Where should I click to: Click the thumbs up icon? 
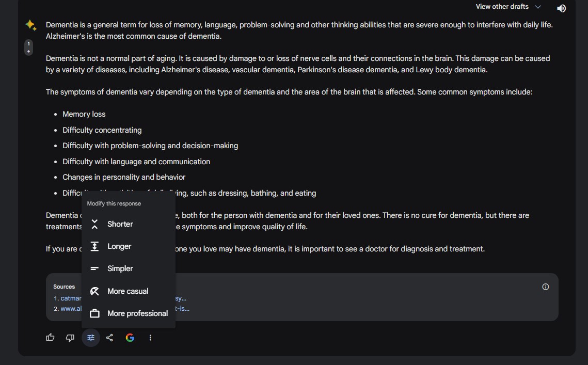(50, 338)
